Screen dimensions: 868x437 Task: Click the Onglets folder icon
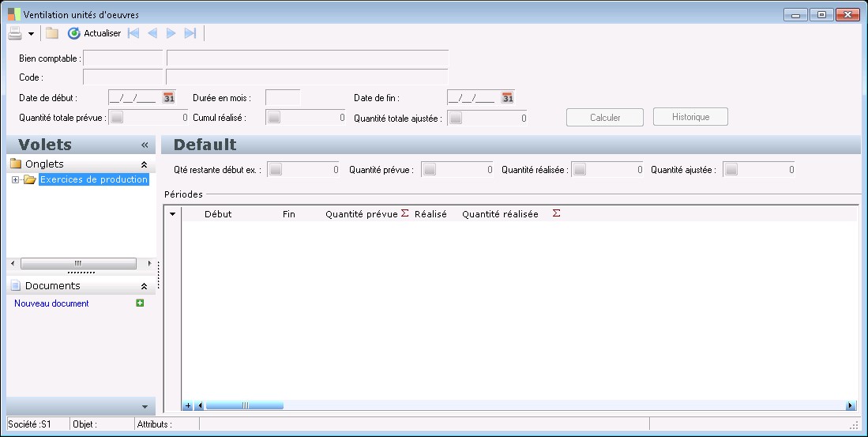16,164
